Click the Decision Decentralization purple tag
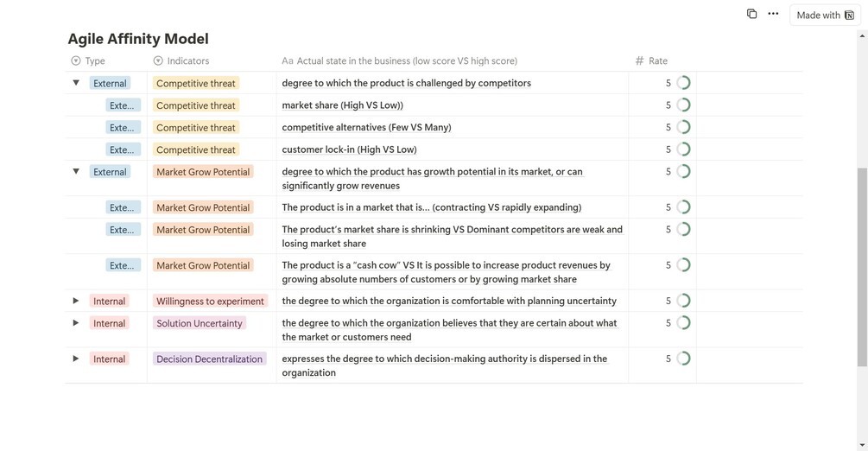This screenshot has width=868, height=451. pyautogui.click(x=209, y=359)
